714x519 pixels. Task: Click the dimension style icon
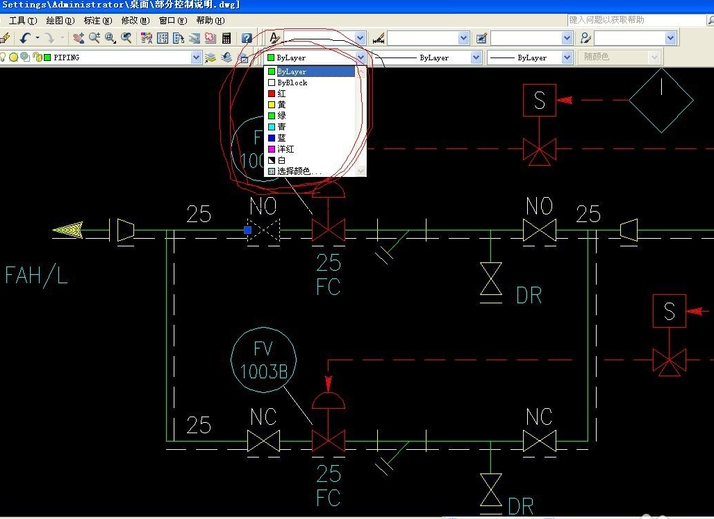click(378, 38)
